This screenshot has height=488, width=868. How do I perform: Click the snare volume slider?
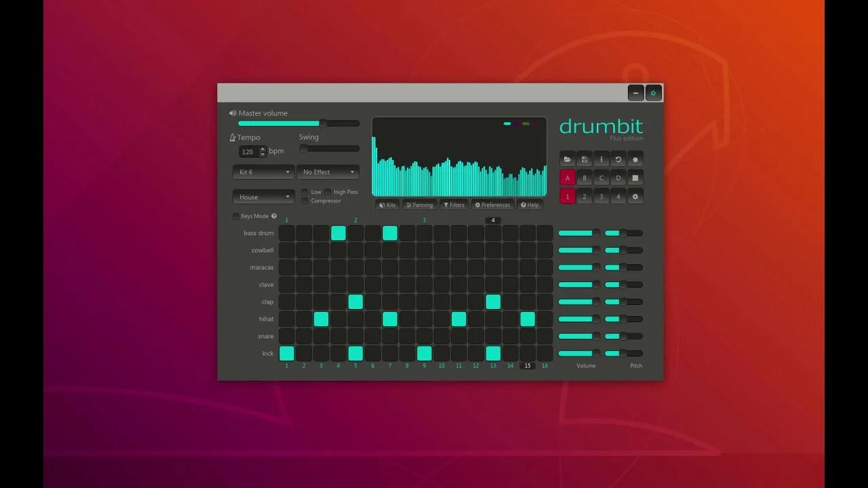coord(579,336)
